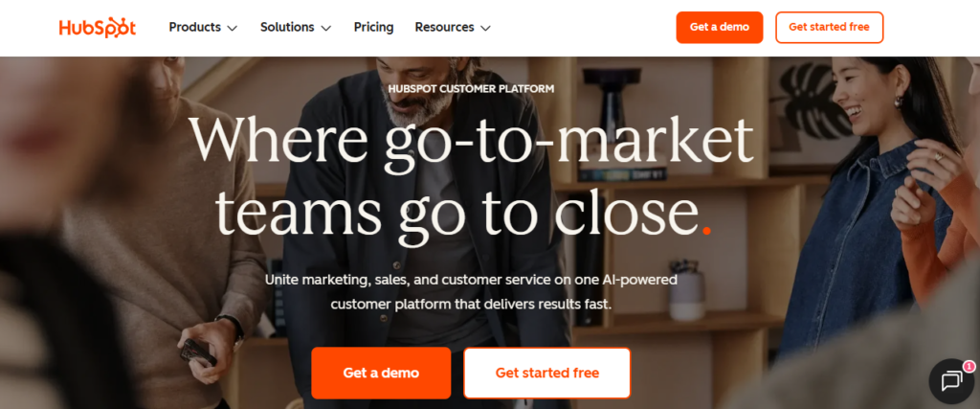Open the Solutions menu

[296, 28]
